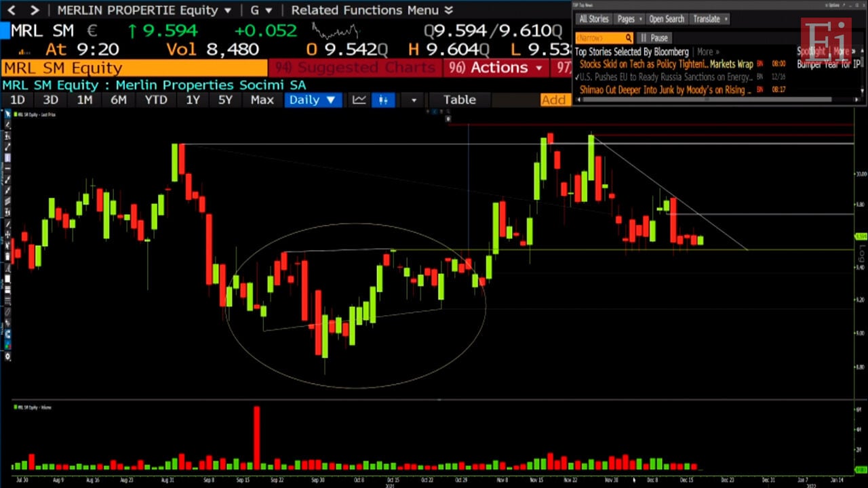Open the Daily periodicity dropdown

[312, 100]
